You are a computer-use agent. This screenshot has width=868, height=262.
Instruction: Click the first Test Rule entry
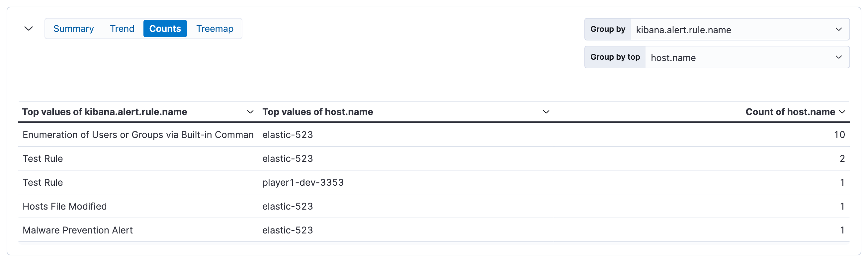click(x=43, y=159)
